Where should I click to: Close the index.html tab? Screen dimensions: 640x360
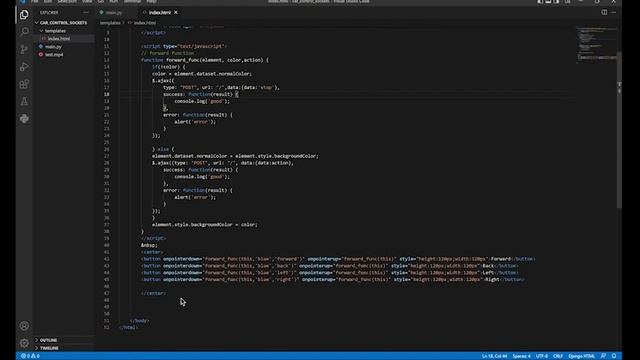point(176,13)
